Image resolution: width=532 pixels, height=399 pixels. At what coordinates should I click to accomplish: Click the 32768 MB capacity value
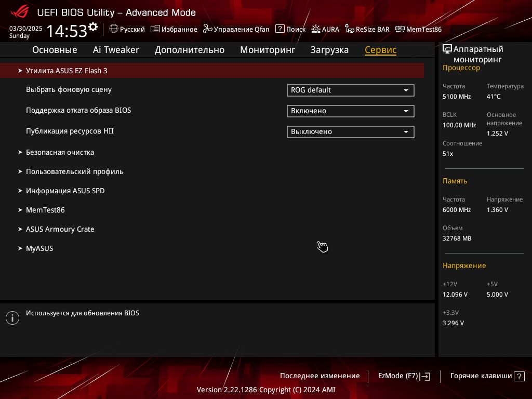457,238
